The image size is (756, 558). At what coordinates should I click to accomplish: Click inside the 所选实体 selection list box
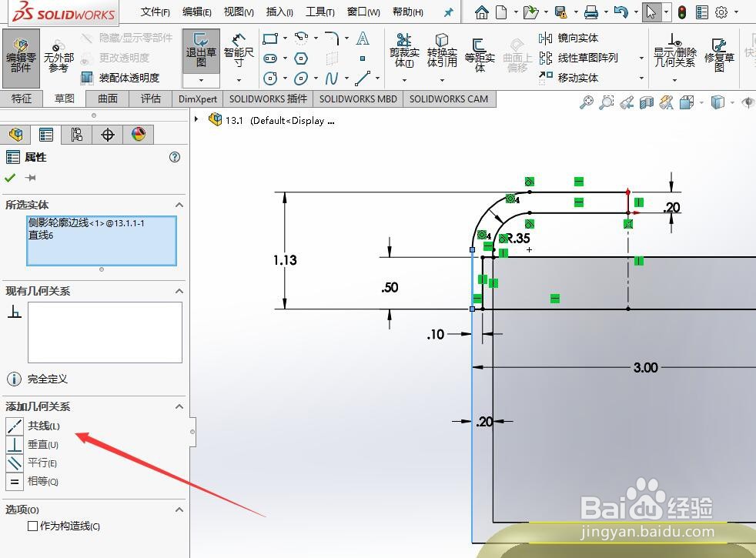(x=102, y=240)
